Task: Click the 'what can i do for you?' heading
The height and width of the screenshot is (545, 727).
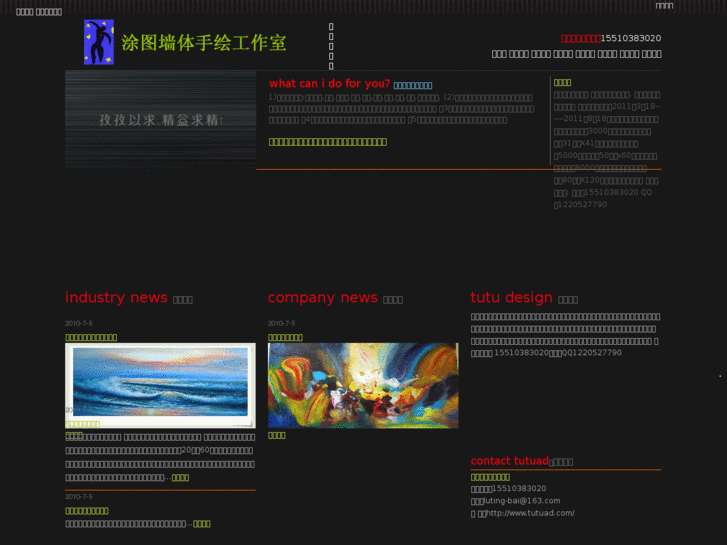Action: [x=329, y=83]
